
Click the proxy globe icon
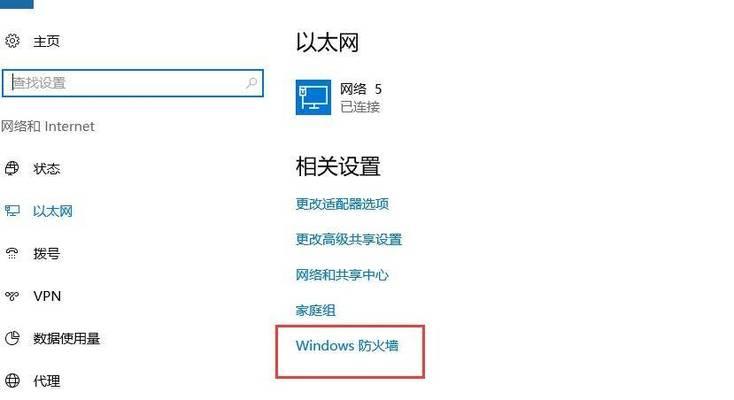pyautogui.click(x=12, y=381)
